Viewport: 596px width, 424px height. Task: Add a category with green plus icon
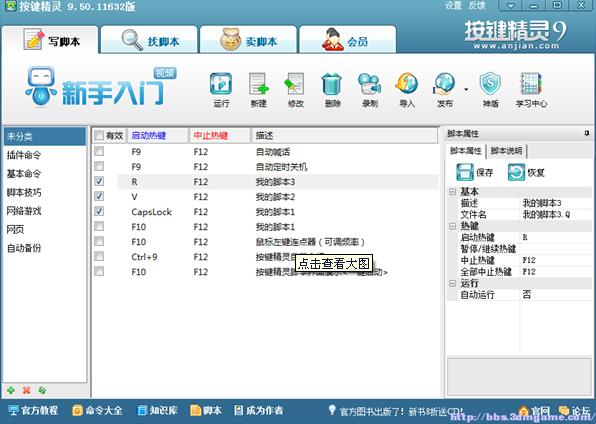11,390
